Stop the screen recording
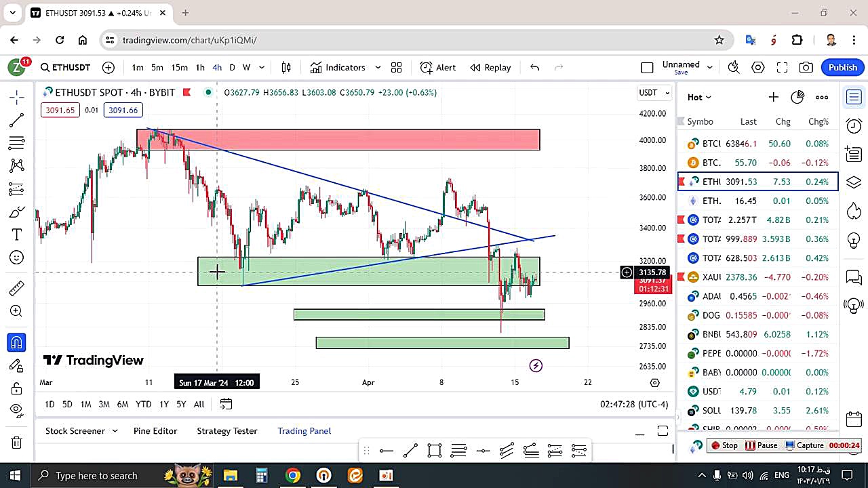Viewport: 868px width, 488px height. pos(724,445)
